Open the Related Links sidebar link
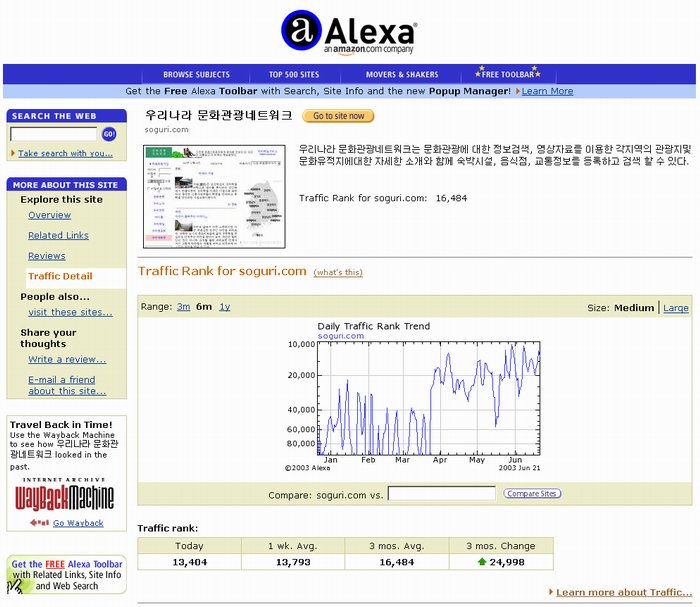 (x=58, y=235)
